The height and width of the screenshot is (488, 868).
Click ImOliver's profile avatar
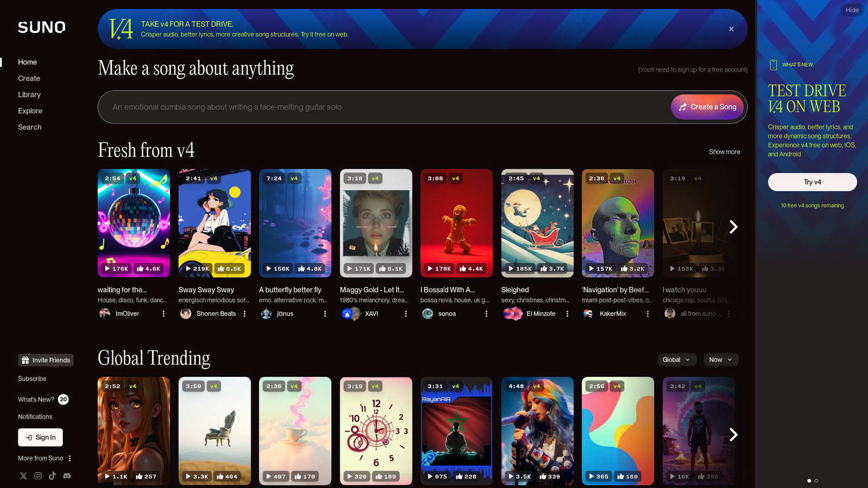coord(105,313)
